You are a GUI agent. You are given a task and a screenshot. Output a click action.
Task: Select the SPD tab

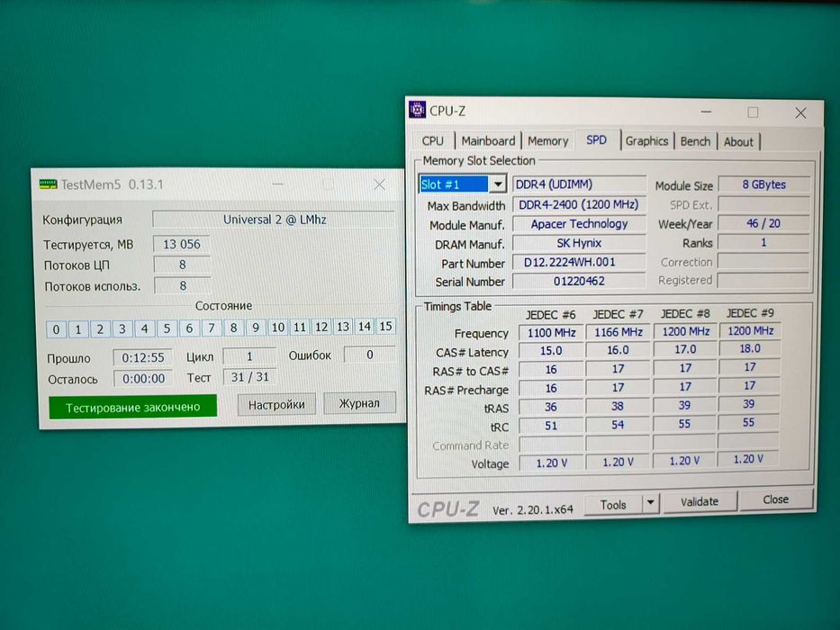coord(596,139)
